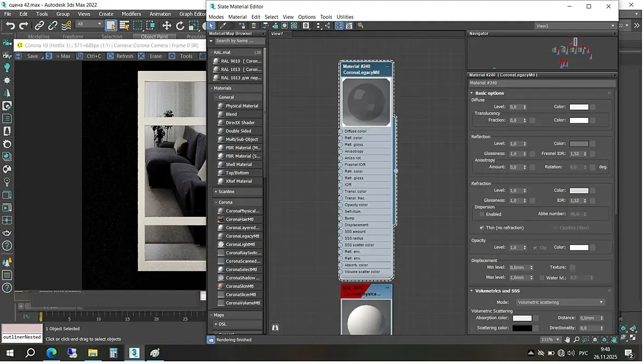Click the map slot button beside Translucency fraction
Screen dimensions: 644x364
pos(532,121)
